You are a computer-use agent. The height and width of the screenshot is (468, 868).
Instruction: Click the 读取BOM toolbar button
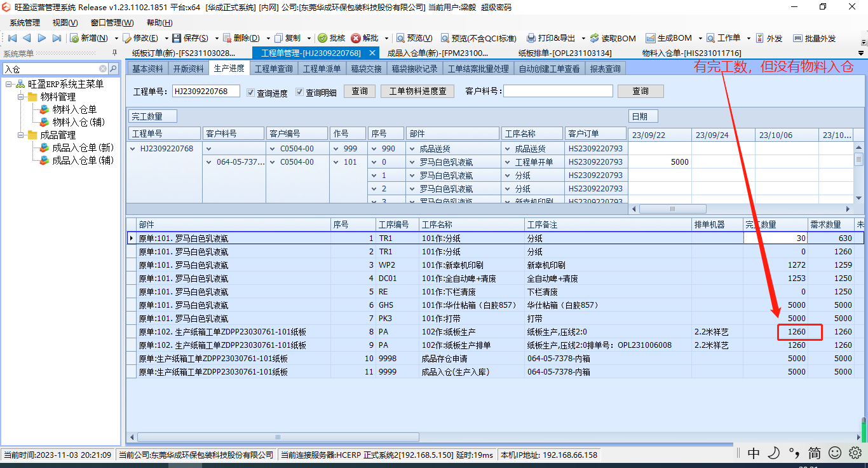[x=613, y=38]
